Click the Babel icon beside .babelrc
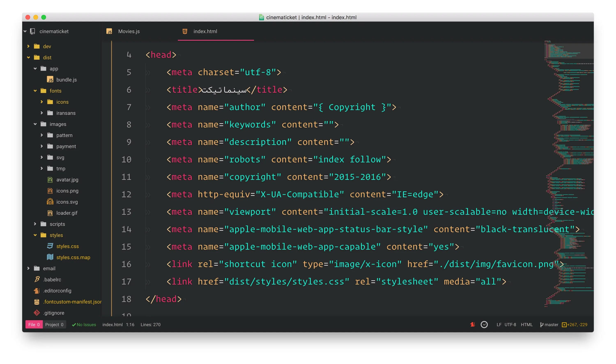This screenshot has height=364, width=616. [x=37, y=279]
